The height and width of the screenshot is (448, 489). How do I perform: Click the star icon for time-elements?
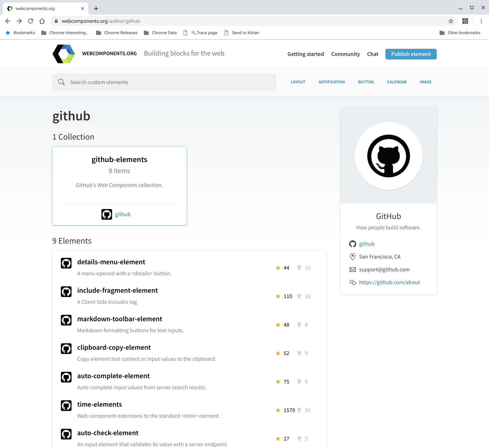(x=278, y=410)
